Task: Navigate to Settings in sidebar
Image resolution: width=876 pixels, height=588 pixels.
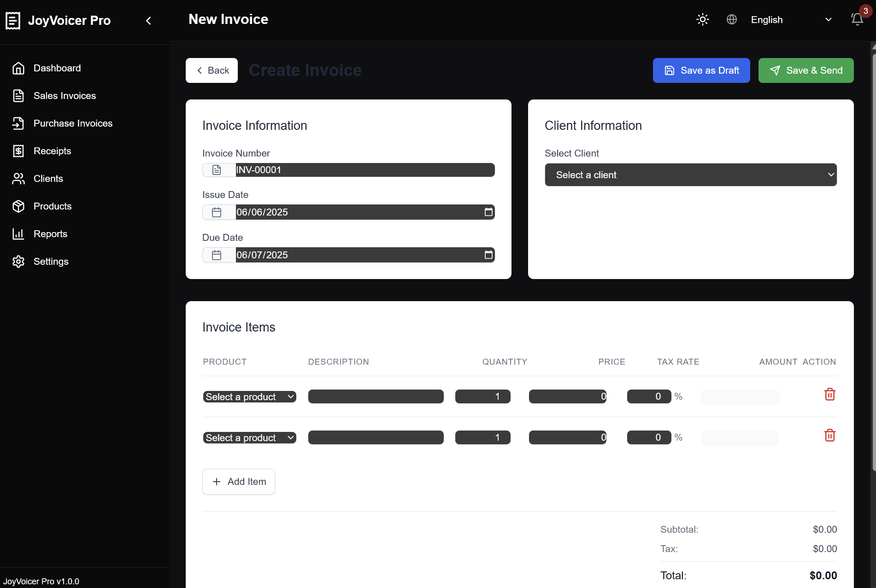Action: point(51,262)
